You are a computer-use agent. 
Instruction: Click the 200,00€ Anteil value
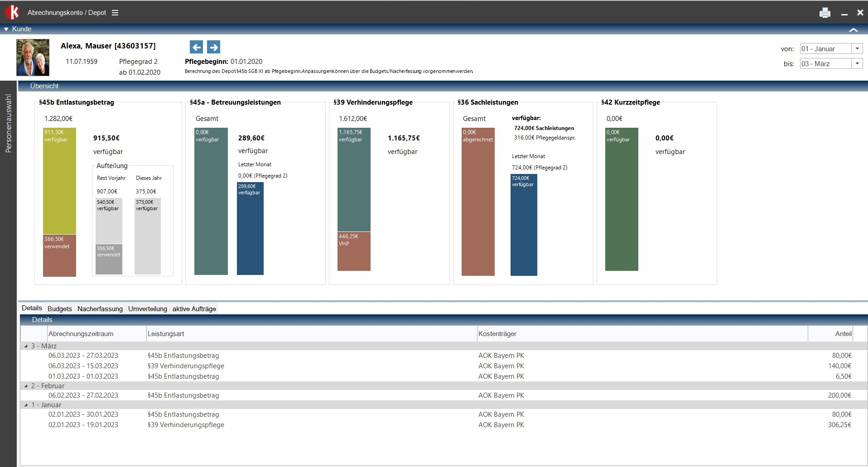click(x=839, y=395)
